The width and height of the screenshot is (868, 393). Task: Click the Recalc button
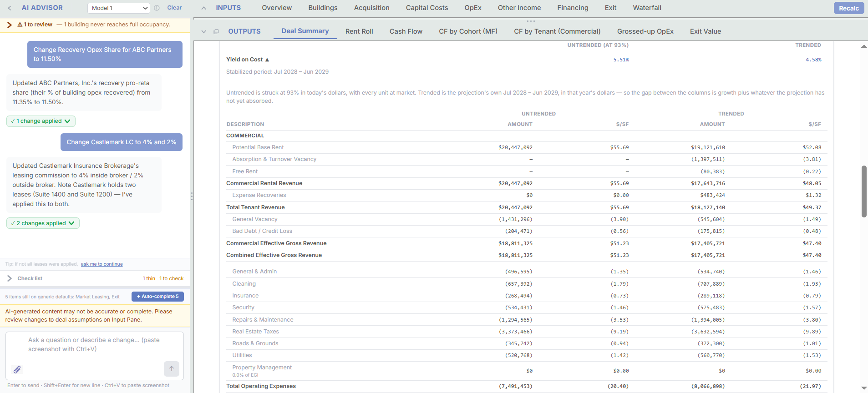(849, 8)
